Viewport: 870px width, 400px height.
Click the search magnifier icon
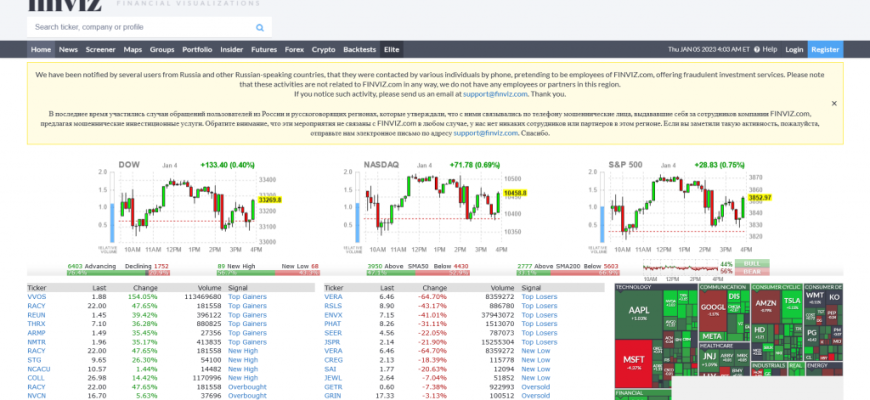tap(260, 28)
